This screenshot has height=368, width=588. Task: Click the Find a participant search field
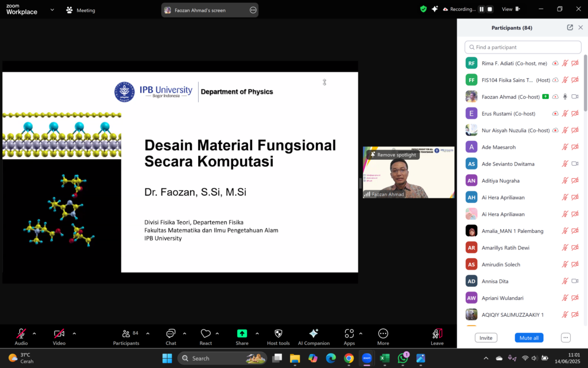tap(523, 47)
